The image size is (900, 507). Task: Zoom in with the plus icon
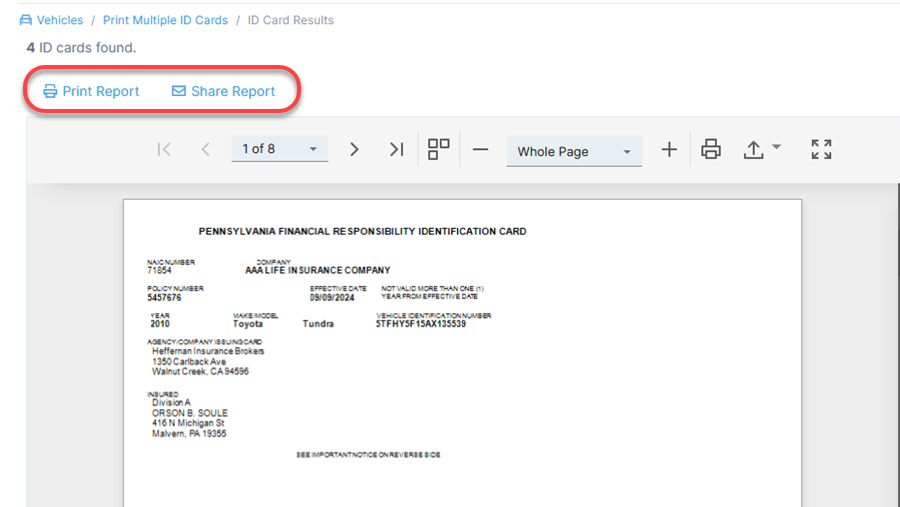(x=669, y=150)
